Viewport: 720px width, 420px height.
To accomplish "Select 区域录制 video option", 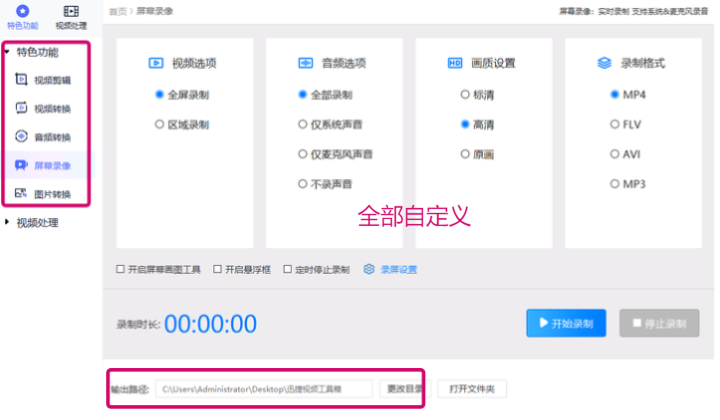I will point(182,124).
